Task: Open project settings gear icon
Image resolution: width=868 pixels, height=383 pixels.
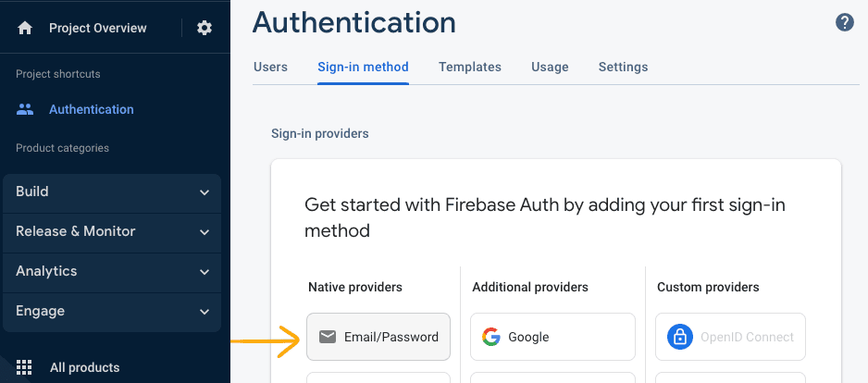Action: [x=205, y=29]
